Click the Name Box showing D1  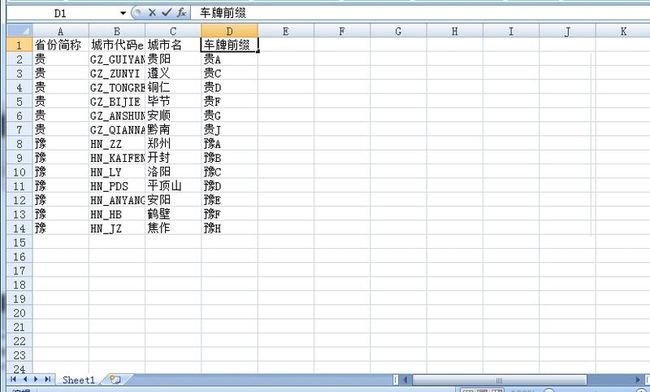pos(62,13)
